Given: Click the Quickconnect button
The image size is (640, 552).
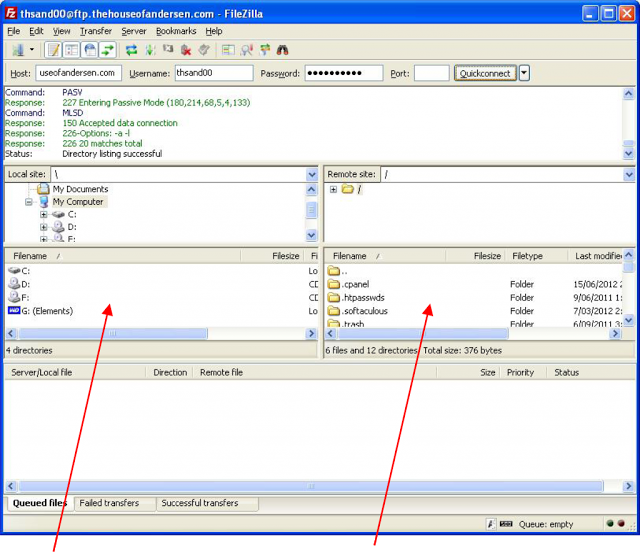Looking at the screenshot, I should 485,73.
